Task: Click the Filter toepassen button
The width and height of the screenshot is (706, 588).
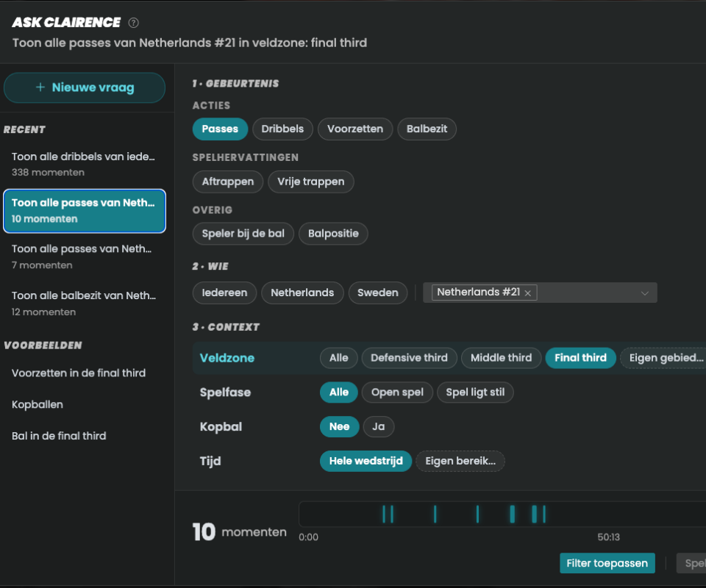Action: (x=607, y=563)
